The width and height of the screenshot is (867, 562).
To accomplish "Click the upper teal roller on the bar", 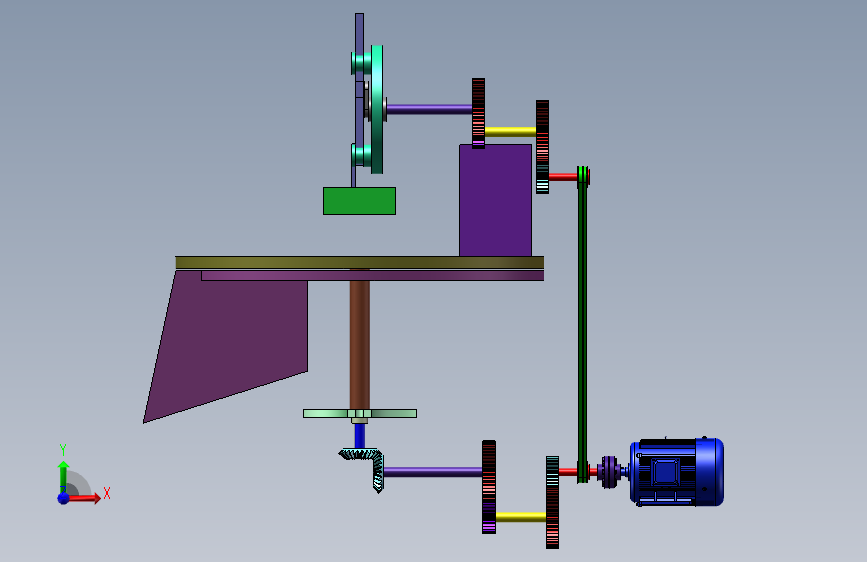I will (361, 63).
